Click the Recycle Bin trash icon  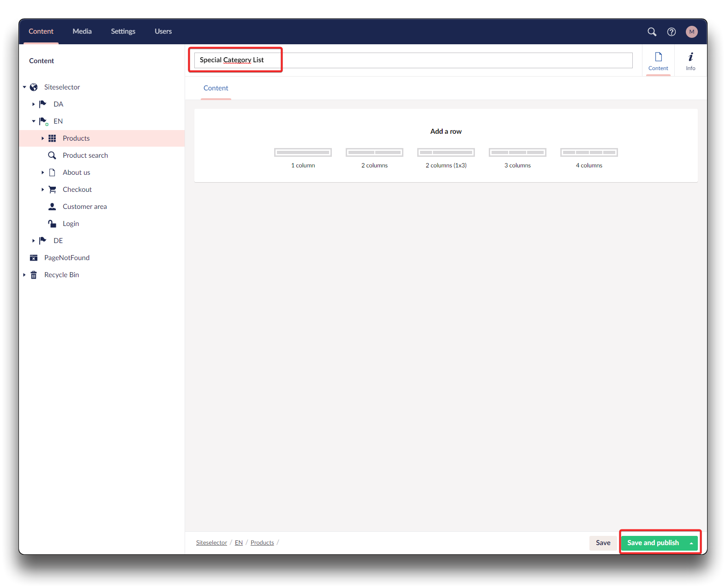(34, 275)
